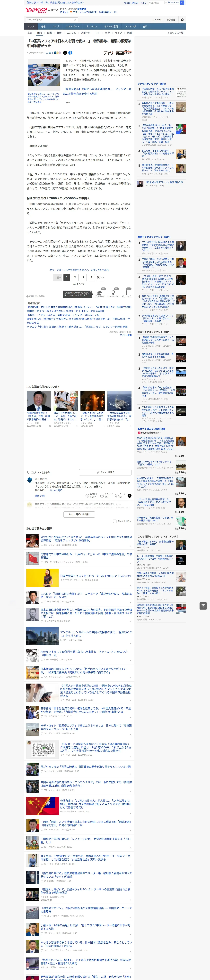Share first comment via X icon
The width and height of the screenshot is (210, 980).
click(x=129, y=496)
